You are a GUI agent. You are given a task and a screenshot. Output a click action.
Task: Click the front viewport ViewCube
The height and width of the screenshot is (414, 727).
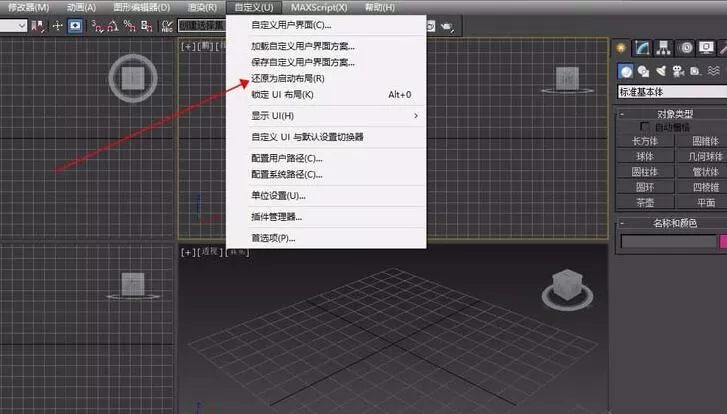[x=568, y=80]
